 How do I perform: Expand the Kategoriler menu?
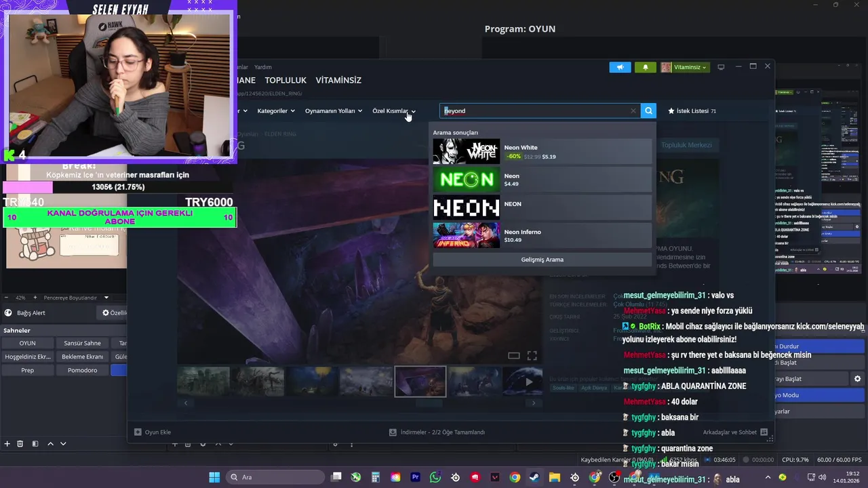276,110
